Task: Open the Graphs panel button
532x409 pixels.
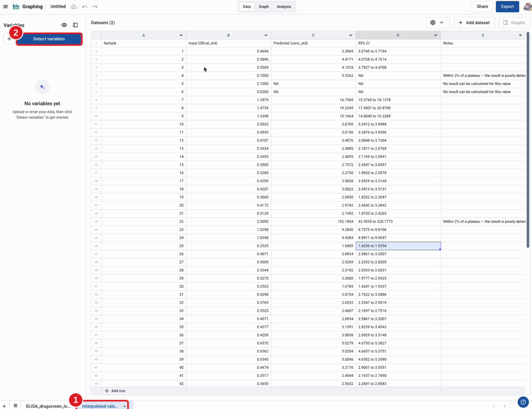Action: (514, 23)
